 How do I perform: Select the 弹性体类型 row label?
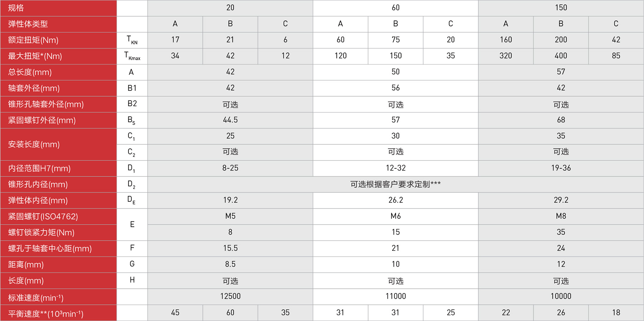point(58,24)
